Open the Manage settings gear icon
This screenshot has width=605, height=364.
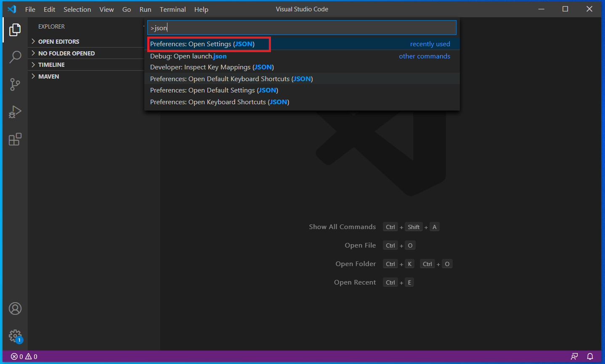click(x=15, y=336)
